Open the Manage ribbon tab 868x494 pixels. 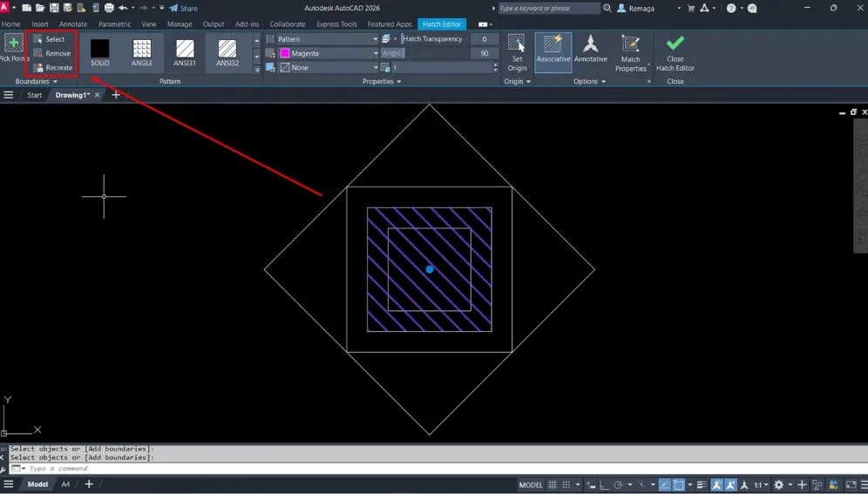pyautogui.click(x=180, y=24)
